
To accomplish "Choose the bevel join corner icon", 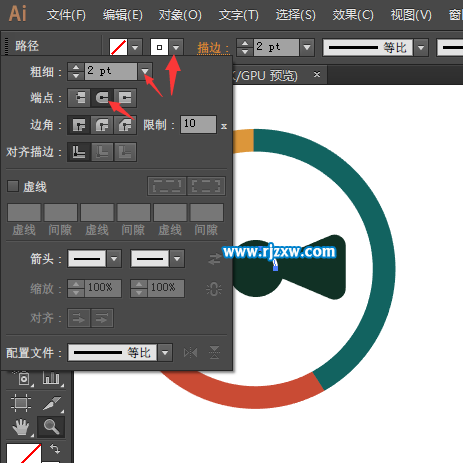I will point(125,125).
